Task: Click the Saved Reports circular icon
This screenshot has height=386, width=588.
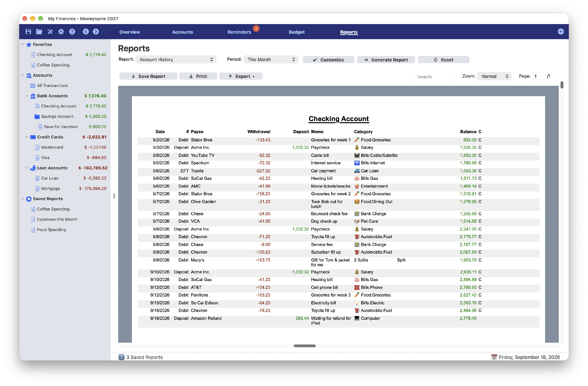Action: 29,199
